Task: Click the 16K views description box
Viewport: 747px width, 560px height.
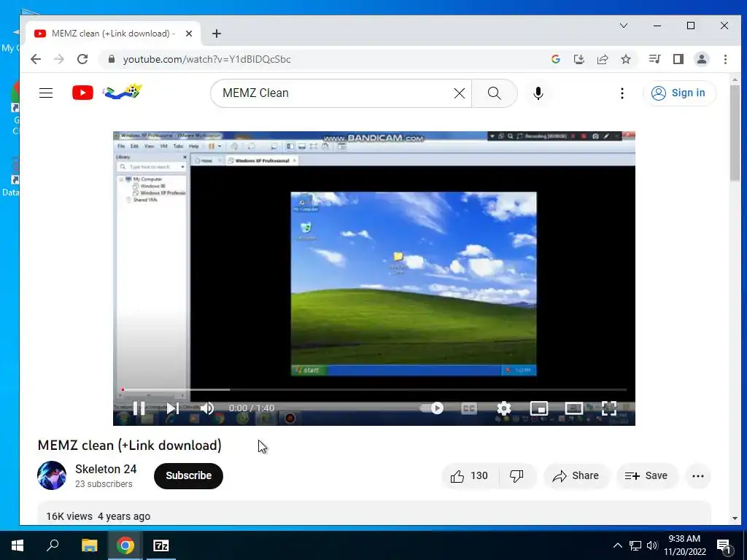Action: click(374, 513)
